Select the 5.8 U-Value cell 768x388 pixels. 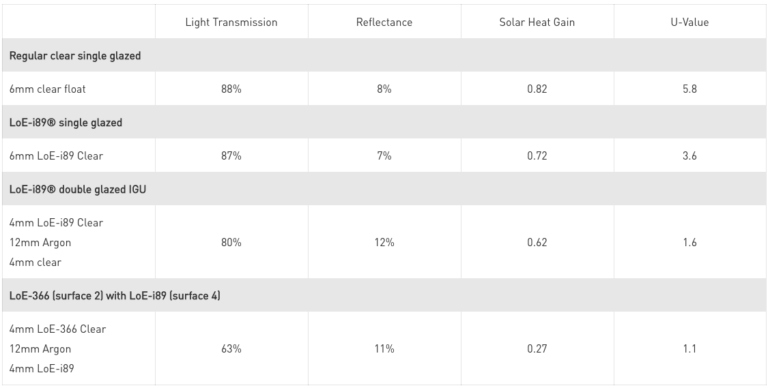click(x=690, y=89)
